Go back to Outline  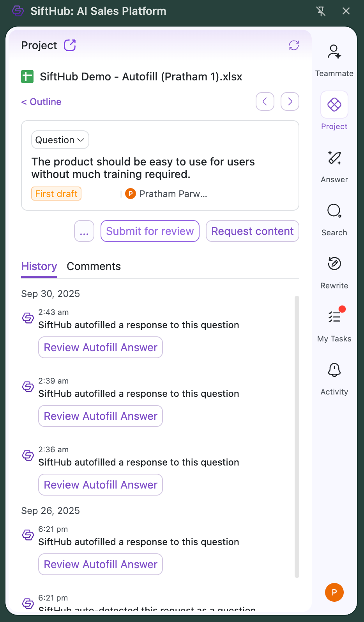pyautogui.click(x=41, y=102)
